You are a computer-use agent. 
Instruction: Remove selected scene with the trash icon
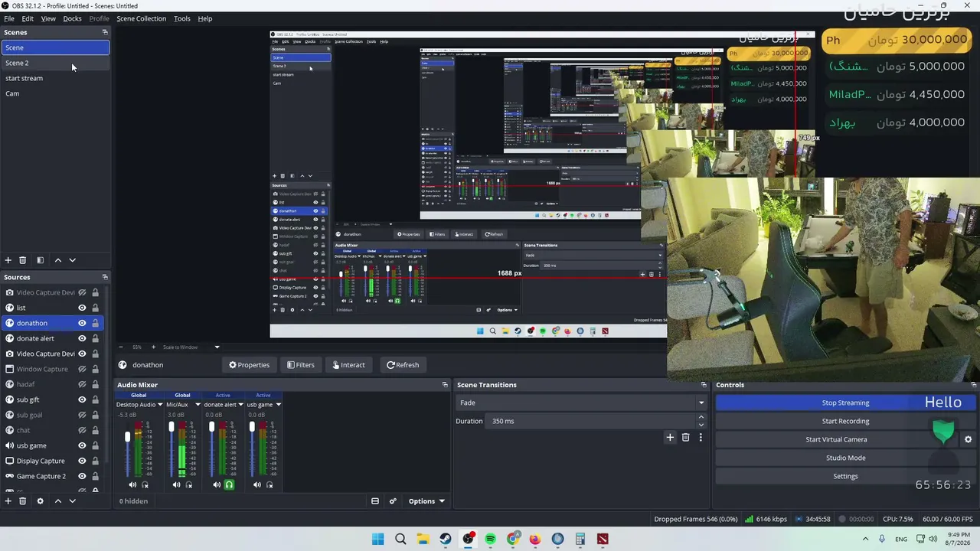pos(22,260)
